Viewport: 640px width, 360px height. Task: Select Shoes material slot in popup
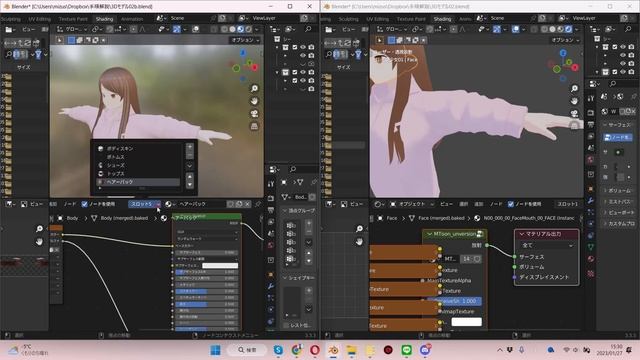point(138,165)
